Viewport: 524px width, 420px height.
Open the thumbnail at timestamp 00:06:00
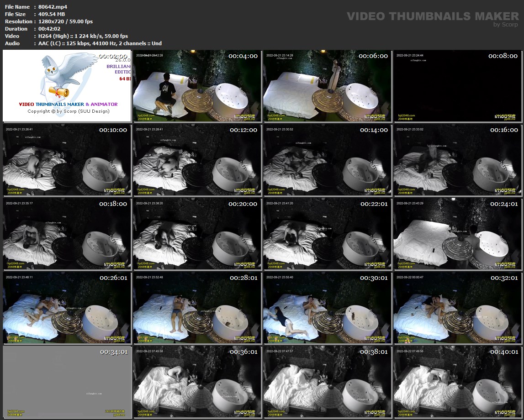[x=327, y=86]
